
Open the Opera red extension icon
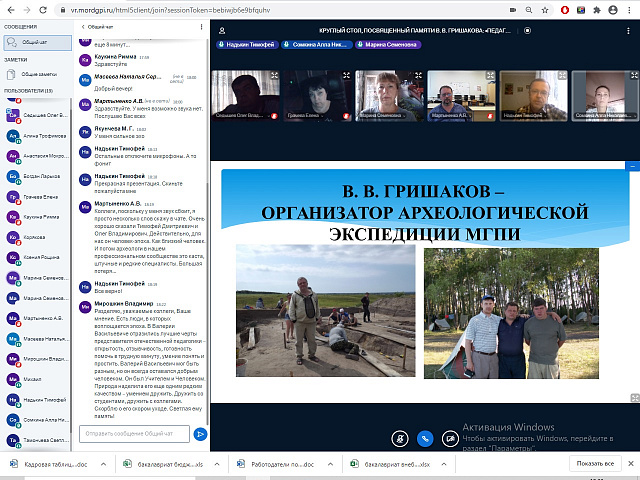(565, 10)
